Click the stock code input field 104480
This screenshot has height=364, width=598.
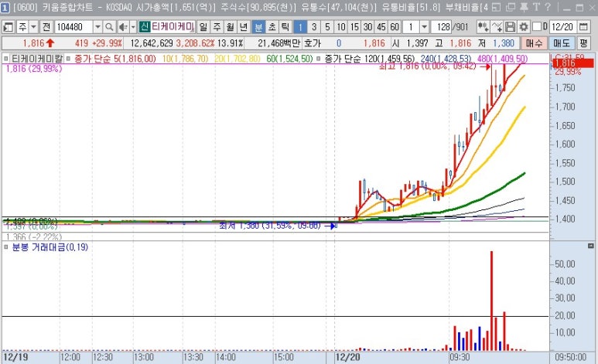click(x=73, y=27)
